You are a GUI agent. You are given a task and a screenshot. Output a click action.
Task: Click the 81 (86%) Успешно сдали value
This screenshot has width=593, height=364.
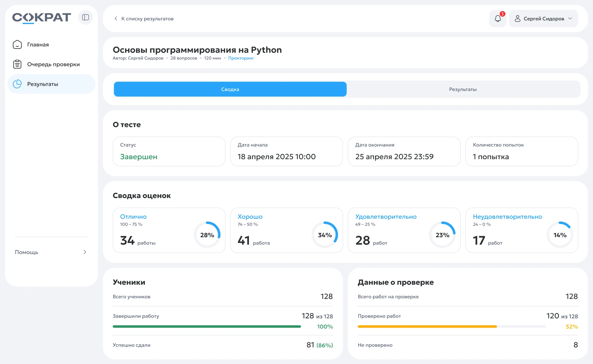tap(320, 345)
